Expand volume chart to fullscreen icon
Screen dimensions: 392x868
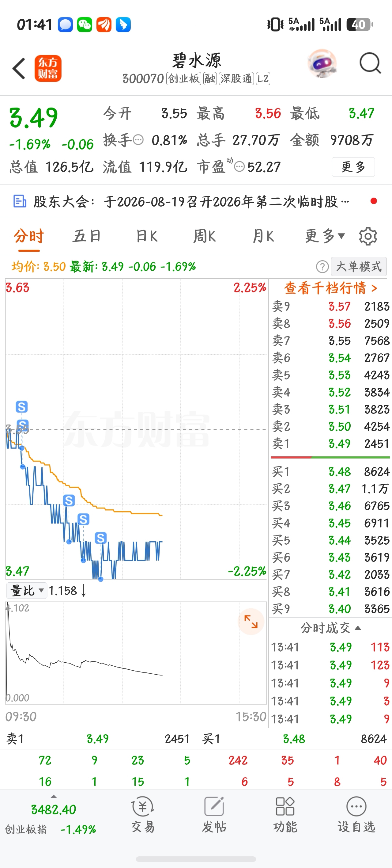click(251, 621)
